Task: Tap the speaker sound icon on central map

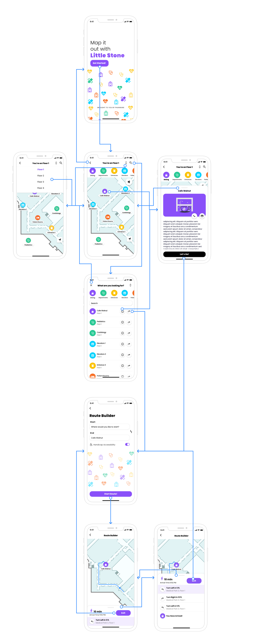Action: click(129, 182)
